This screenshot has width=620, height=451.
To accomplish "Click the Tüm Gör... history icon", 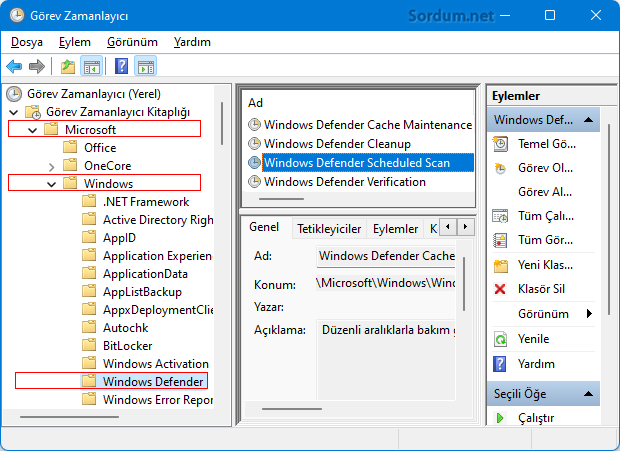I will [500, 240].
